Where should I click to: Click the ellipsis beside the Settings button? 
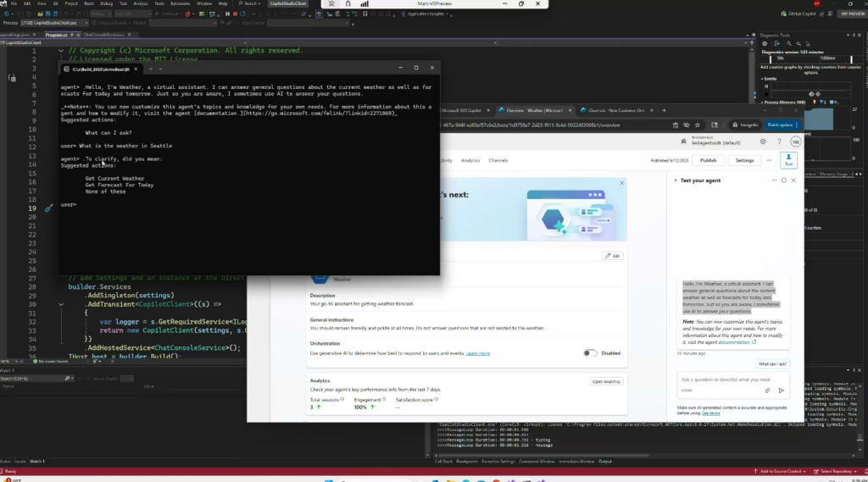point(768,160)
